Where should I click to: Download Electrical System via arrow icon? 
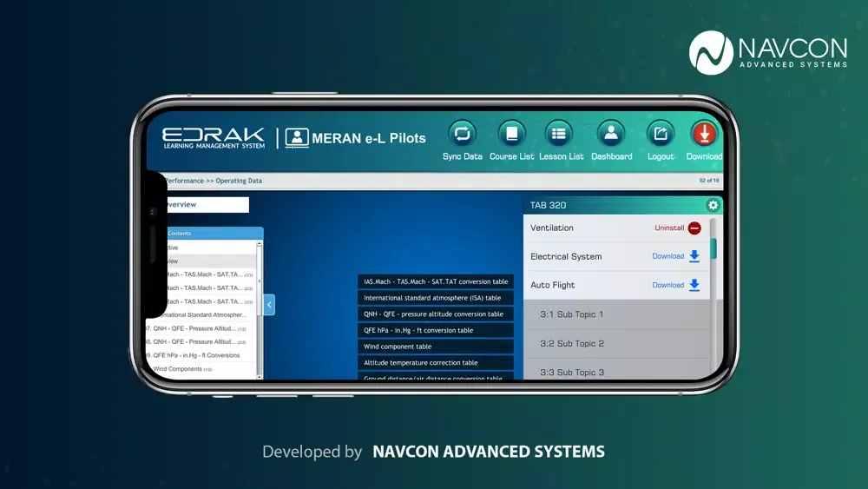[694, 256]
